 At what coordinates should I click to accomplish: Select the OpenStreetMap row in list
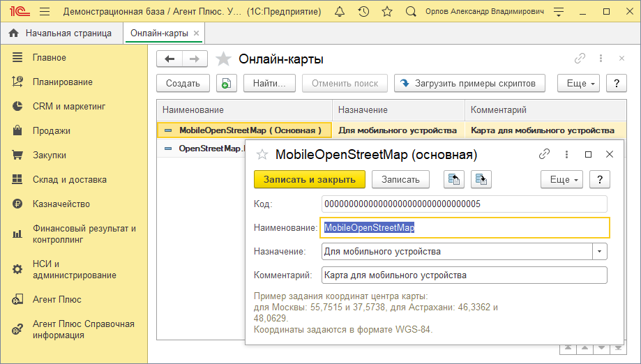point(201,149)
